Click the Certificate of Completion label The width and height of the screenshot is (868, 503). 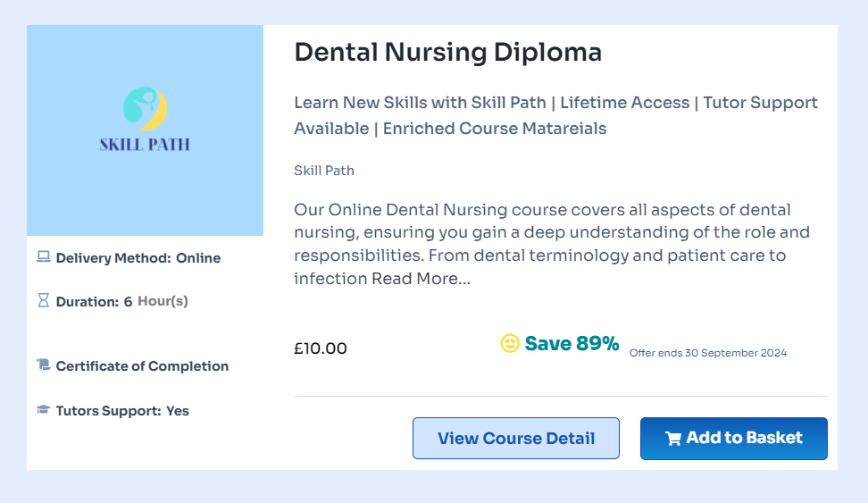point(142,366)
